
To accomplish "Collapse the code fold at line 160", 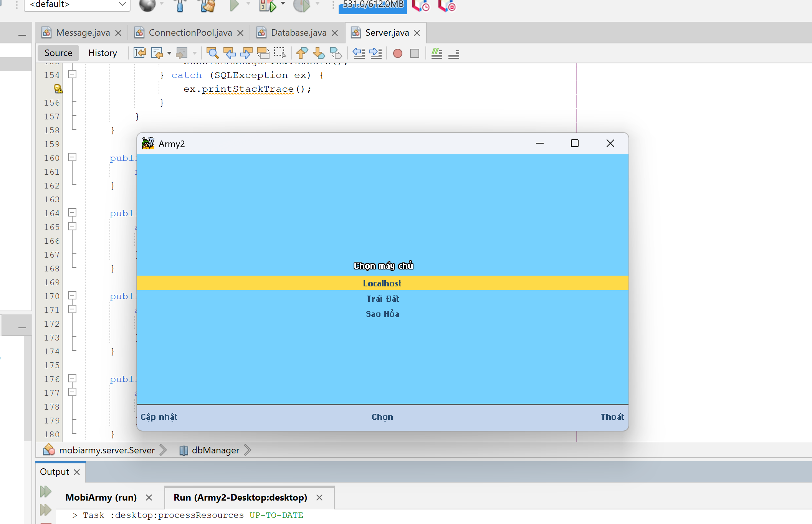I will (72, 157).
